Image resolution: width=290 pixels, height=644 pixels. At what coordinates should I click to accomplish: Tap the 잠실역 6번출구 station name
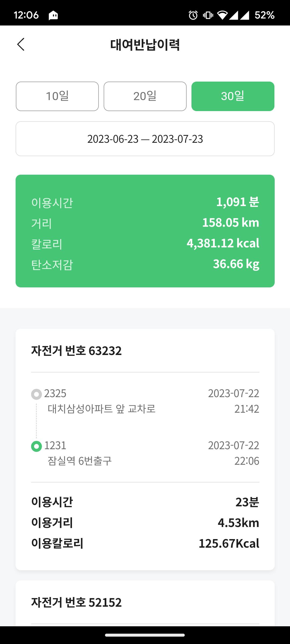pyautogui.click(x=79, y=461)
